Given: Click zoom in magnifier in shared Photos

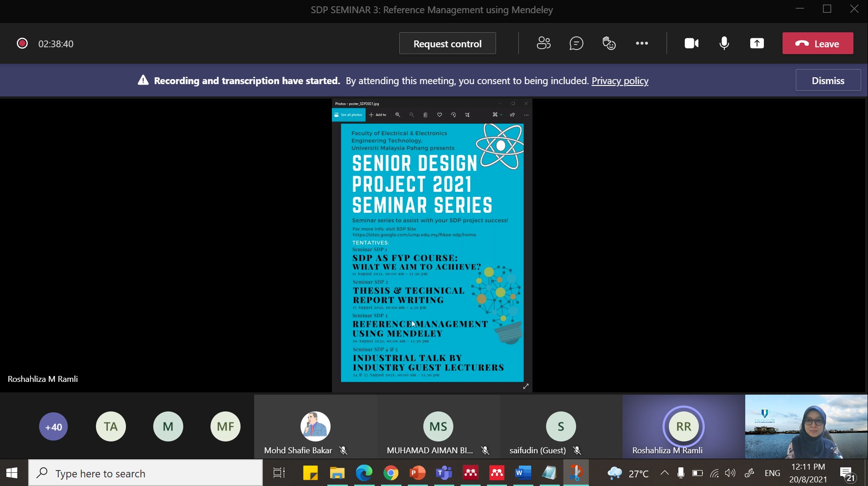Looking at the screenshot, I should [398, 115].
